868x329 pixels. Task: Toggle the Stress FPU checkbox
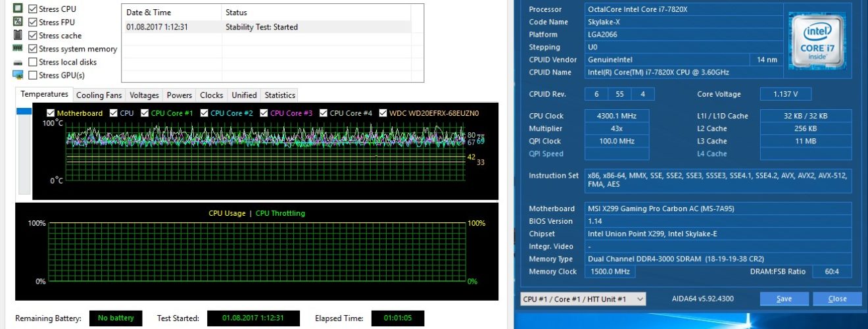[32, 22]
